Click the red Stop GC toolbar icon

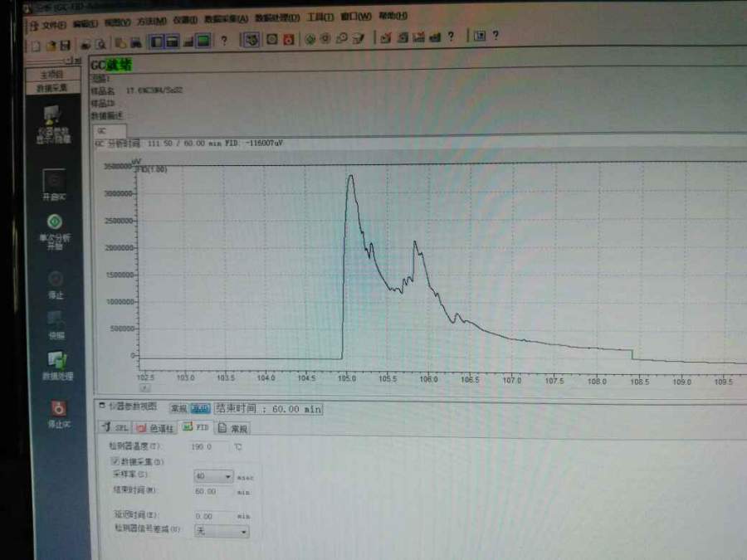pos(289,40)
